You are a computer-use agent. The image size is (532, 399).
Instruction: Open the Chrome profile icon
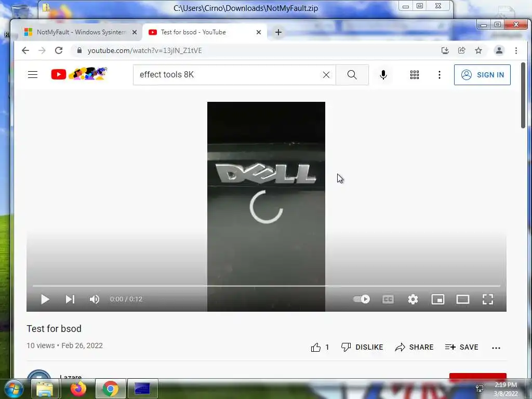coord(499,50)
